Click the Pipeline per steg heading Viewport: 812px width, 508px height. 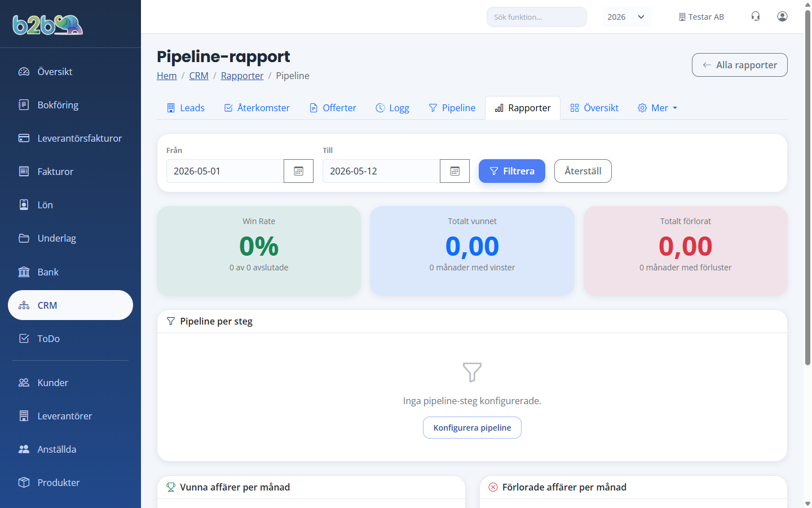click(216, 321)
